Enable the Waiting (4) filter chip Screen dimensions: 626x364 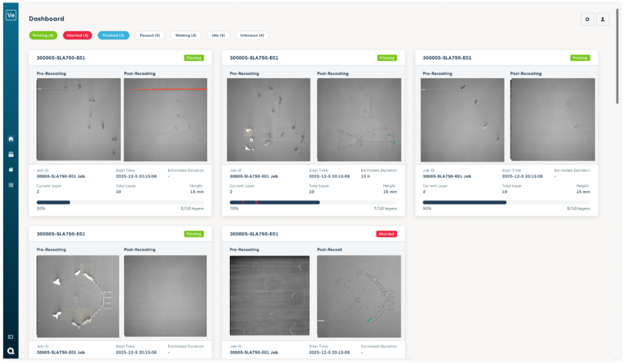[185, 35]
